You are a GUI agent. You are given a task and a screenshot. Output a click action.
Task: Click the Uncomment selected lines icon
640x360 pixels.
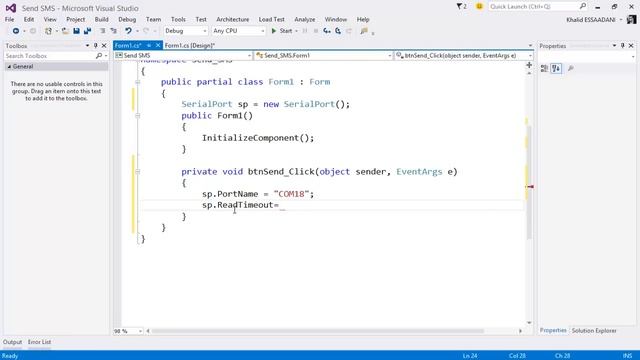pyautogui.click(x=113, y=31)
